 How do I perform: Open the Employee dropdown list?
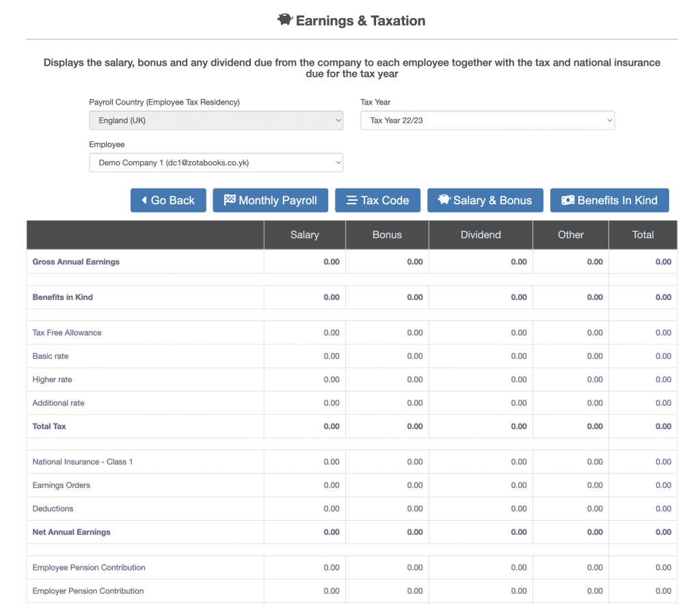coord(216,163)
